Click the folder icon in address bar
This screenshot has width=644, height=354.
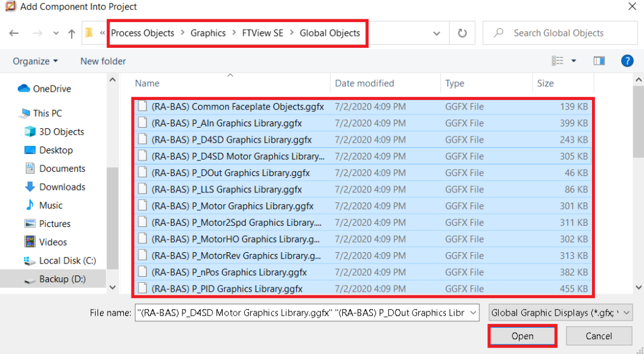tap(89, 33)
